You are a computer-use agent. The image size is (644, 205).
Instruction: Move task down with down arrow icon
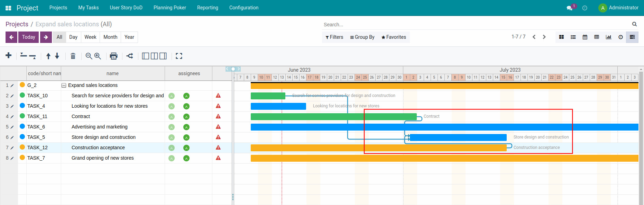click(57, 56)
